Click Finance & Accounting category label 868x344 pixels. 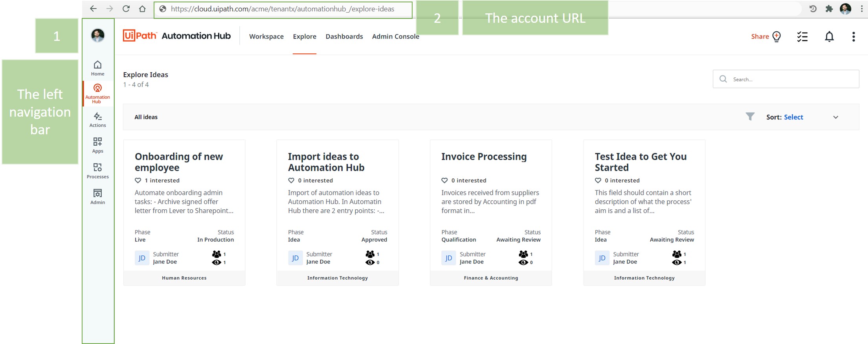(x=491, y=278)
